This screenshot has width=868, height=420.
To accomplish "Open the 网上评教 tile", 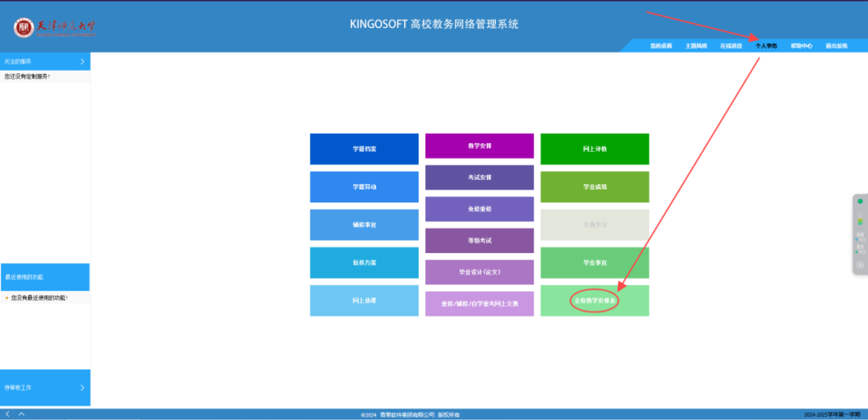I will [595, 149].
